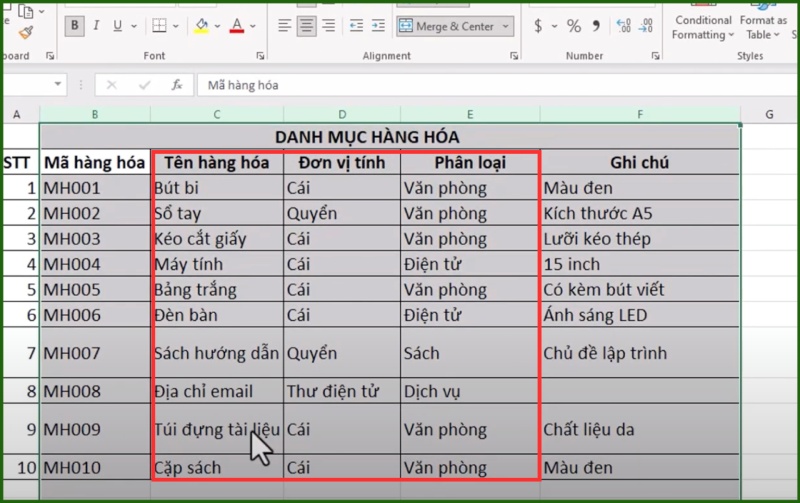Apply accounting number format

point(538,26)
